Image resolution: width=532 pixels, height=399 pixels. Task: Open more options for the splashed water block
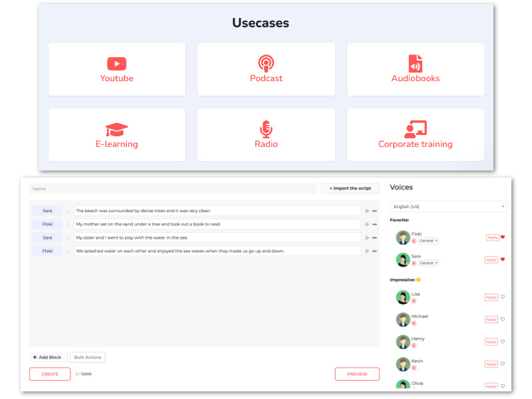pos(374,251)
